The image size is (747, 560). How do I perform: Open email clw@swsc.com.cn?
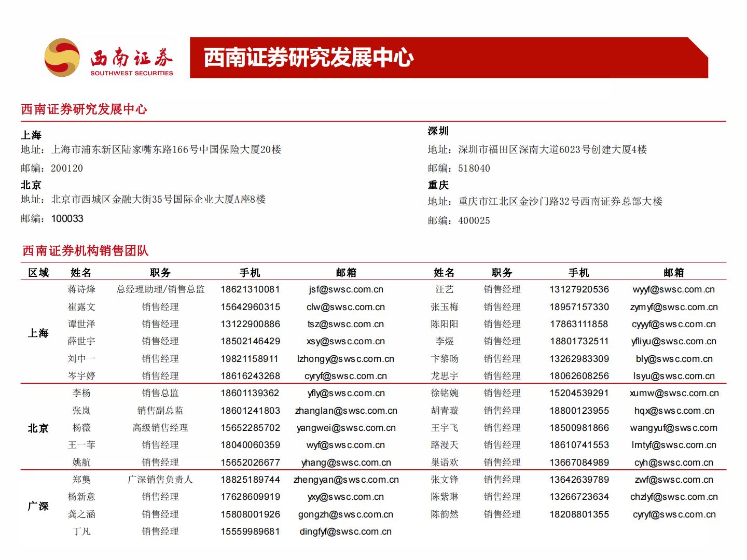coord(345,307)
